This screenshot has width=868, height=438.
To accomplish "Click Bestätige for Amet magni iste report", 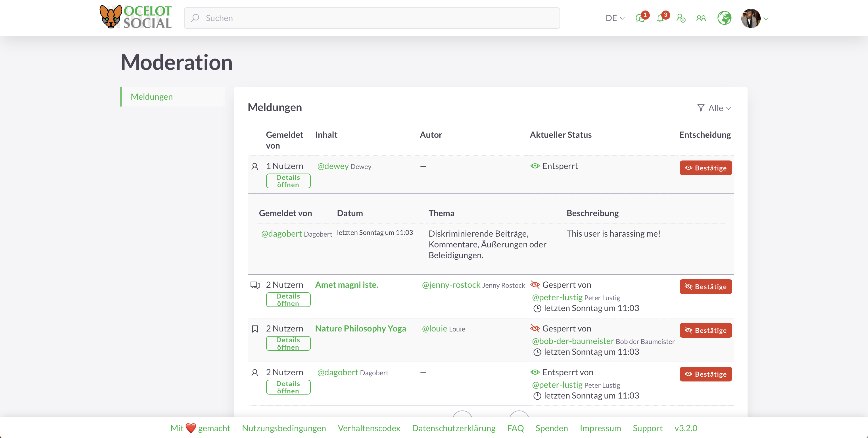I will [x=706, y=287].
